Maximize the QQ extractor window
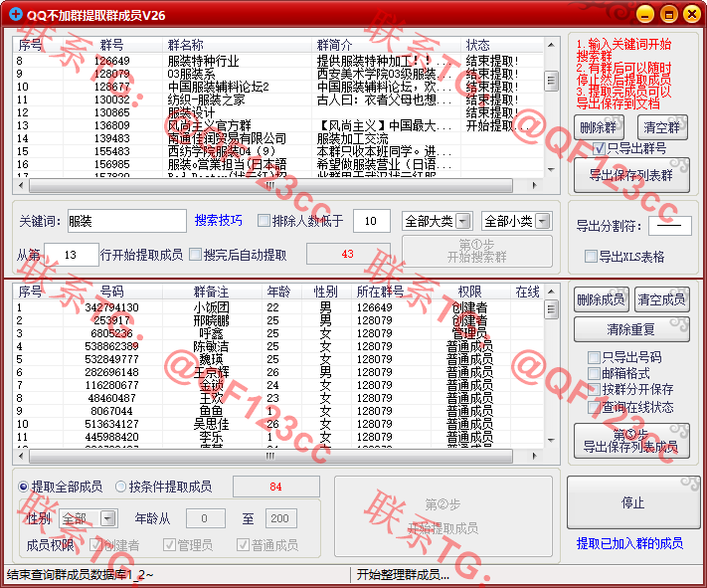The height and width of the screenshot is (588, 707). tap(668, 14)
